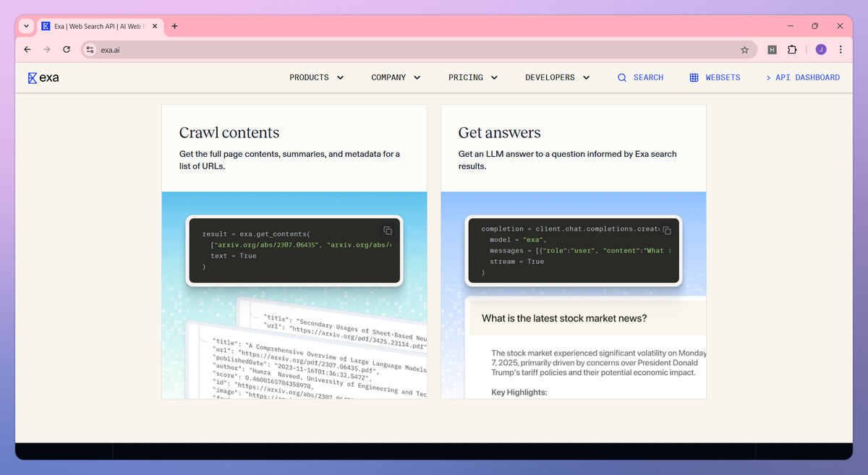Bookmark this page with the star icon
Image resolution: width=868 pixels, height=475 pixels.
click(x=744, y=49)
